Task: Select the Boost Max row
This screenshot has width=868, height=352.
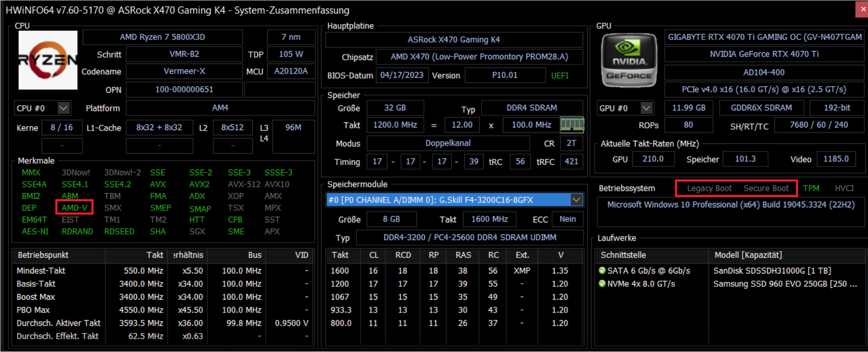Action: (x=163, y=297)
